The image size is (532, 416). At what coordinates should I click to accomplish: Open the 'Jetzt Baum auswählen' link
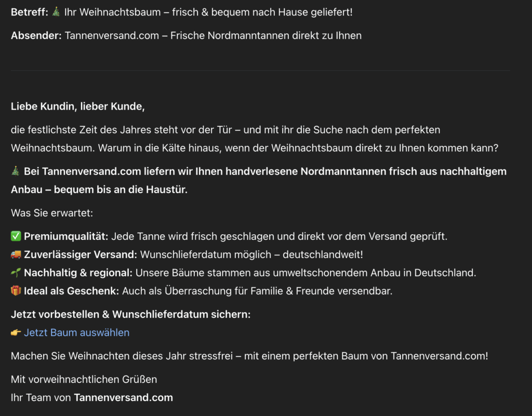coord(76,332)
